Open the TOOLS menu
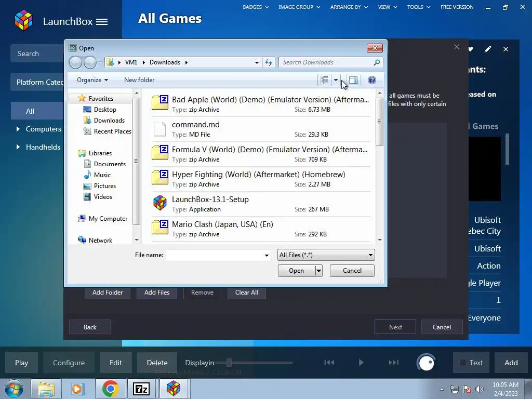The width and height of the screenshot is (532, 399). click(419, 7)
